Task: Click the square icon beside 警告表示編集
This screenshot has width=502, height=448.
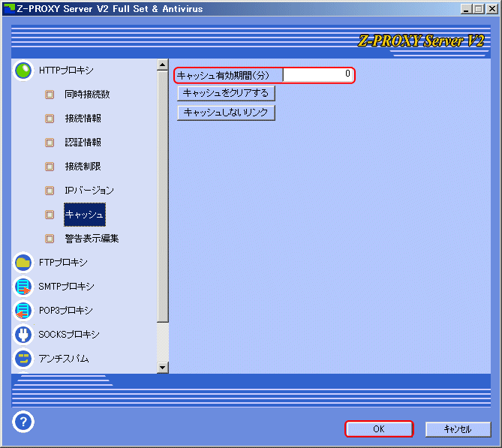Action: coord(50,239)
